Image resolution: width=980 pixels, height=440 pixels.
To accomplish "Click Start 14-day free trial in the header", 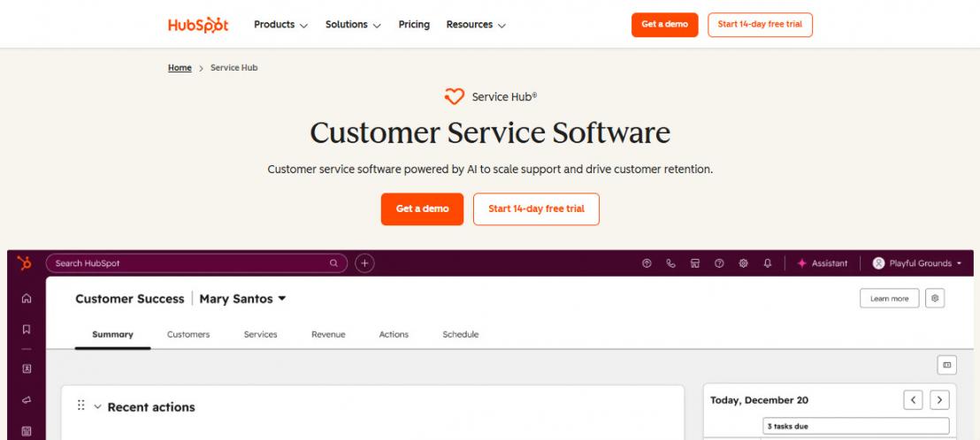I will (x=760, y=25).
